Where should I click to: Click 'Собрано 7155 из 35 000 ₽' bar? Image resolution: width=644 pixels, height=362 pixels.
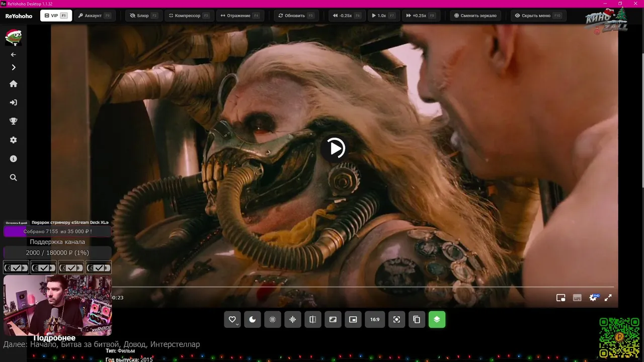(x=57, y=231)
